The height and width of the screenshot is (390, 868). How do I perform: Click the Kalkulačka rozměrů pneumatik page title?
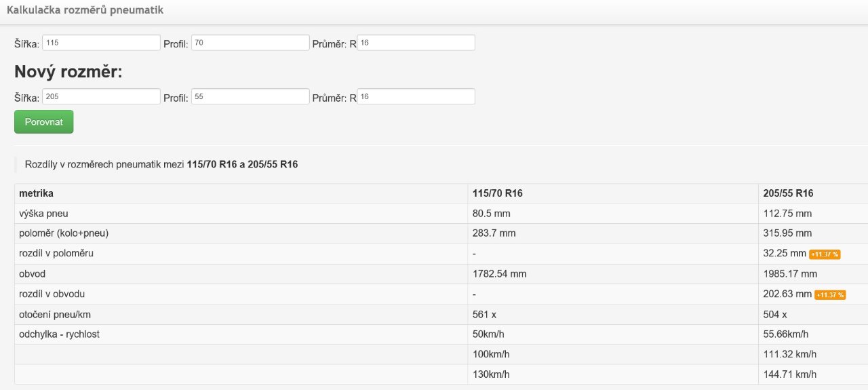coord(85,11)
